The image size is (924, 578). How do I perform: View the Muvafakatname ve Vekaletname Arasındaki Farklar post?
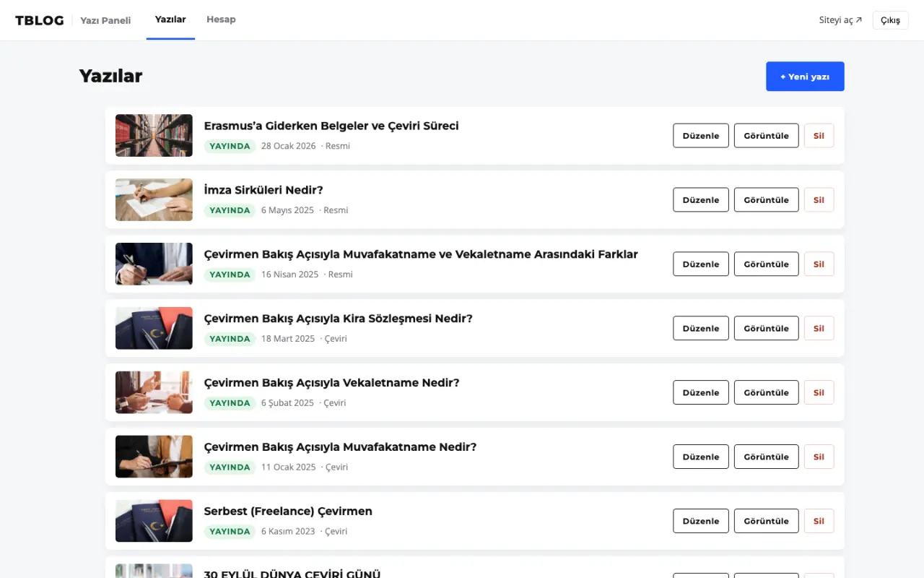[x=767, y=264]
